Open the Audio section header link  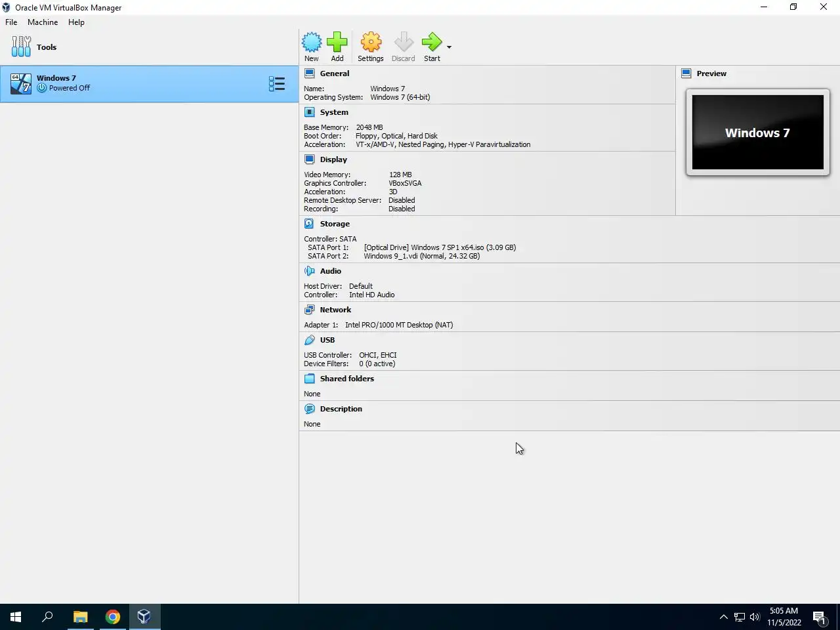[x=331, y=271]
